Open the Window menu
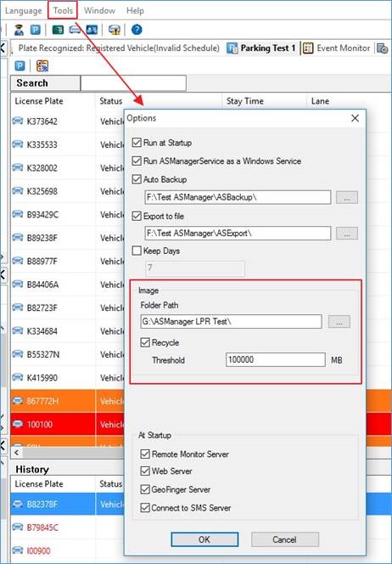This screenshot has height=564, width=392. [x=99, y=11]
